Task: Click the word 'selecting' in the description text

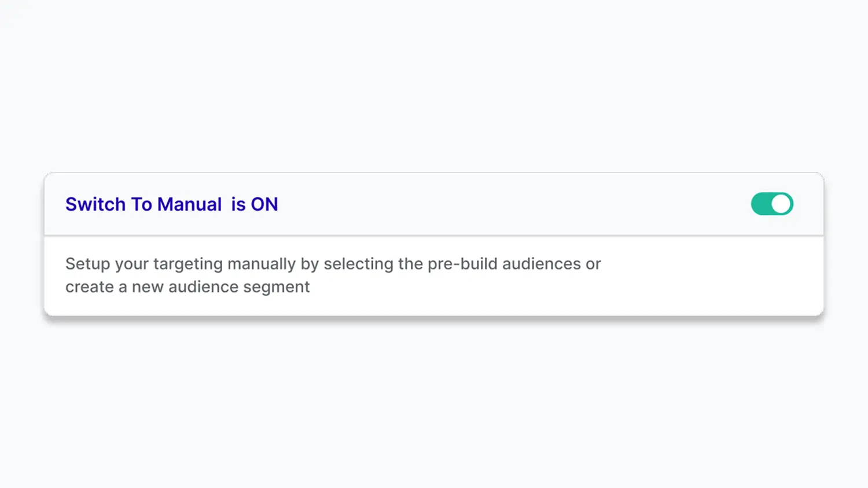Action: (x=358, y=264)
